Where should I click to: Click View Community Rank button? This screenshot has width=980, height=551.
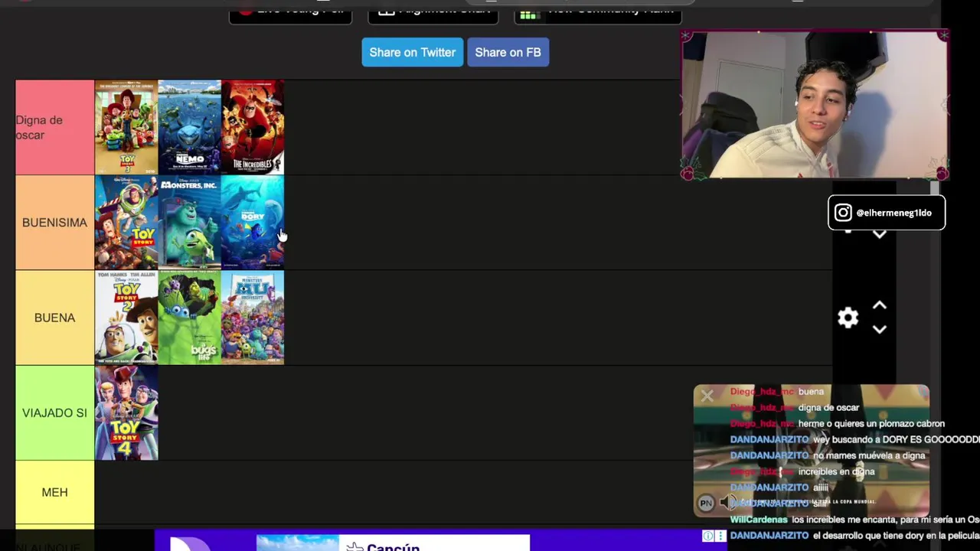(x=598, y=11)
